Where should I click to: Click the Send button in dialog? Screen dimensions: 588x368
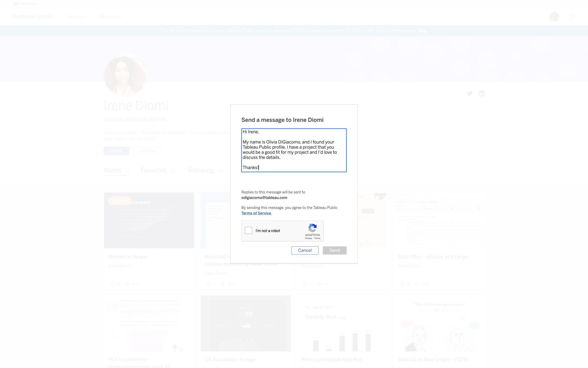[x=335, y=250]
